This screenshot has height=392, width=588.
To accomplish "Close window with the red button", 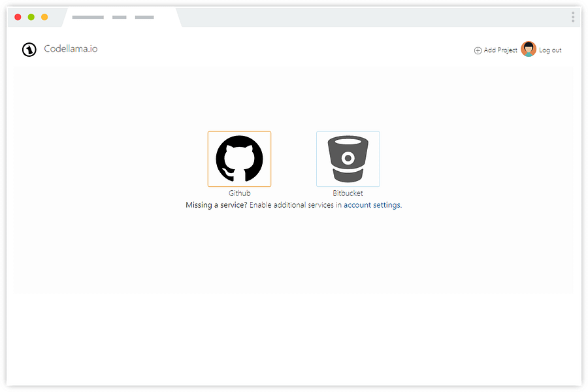I will tap(18, 17).
